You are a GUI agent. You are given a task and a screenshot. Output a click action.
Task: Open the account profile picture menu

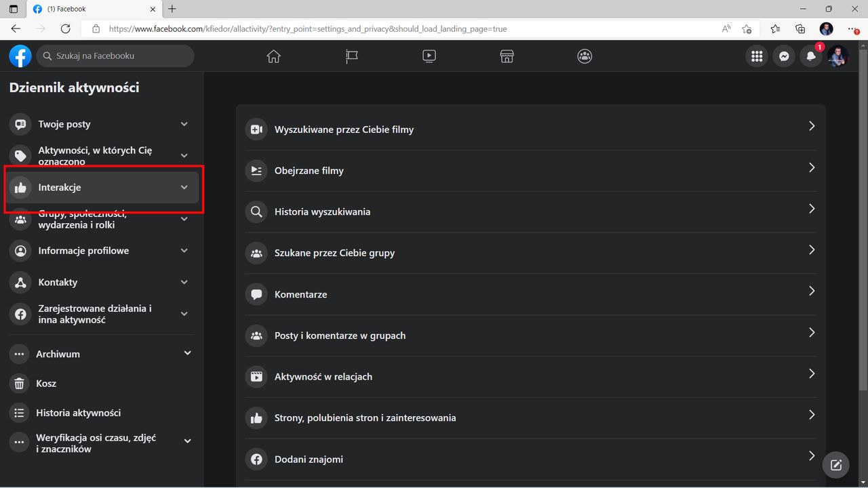(x=838, y=56)
